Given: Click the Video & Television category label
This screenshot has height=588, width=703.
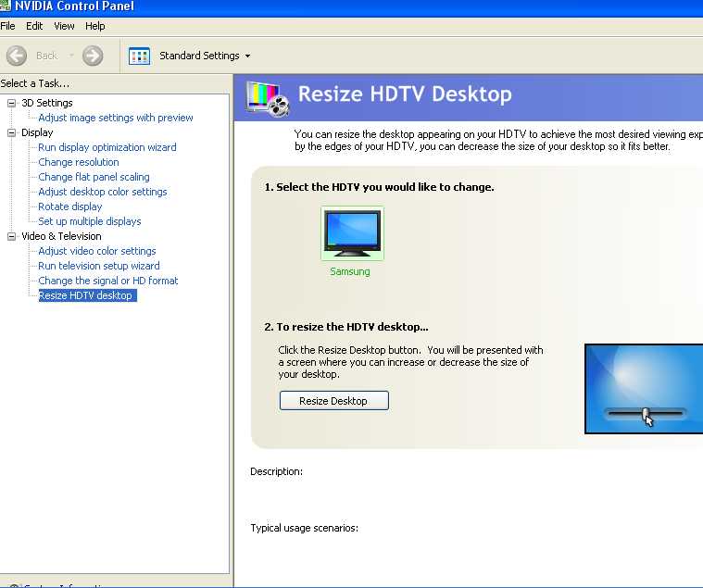Looking at the screenshot, I should click(x=61, y=236).
